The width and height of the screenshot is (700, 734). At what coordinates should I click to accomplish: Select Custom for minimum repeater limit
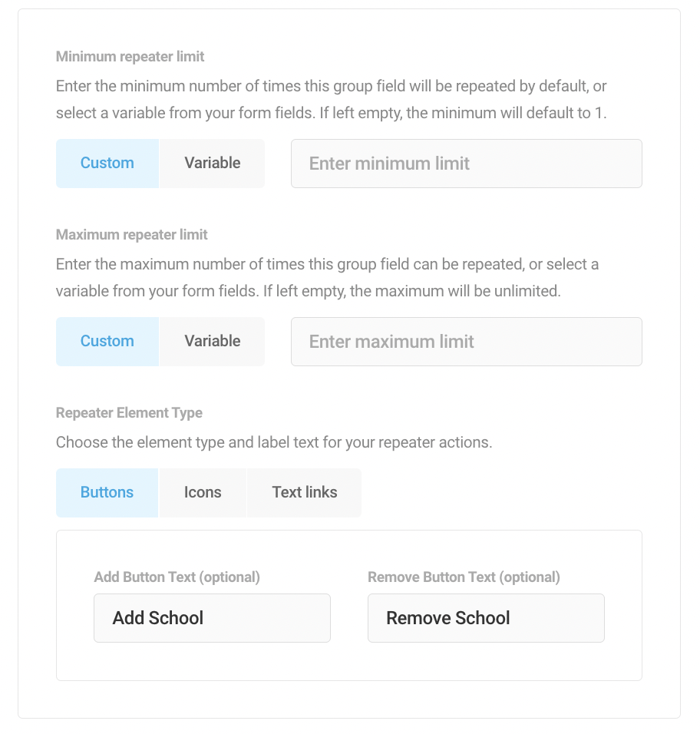tap(107, 164)
